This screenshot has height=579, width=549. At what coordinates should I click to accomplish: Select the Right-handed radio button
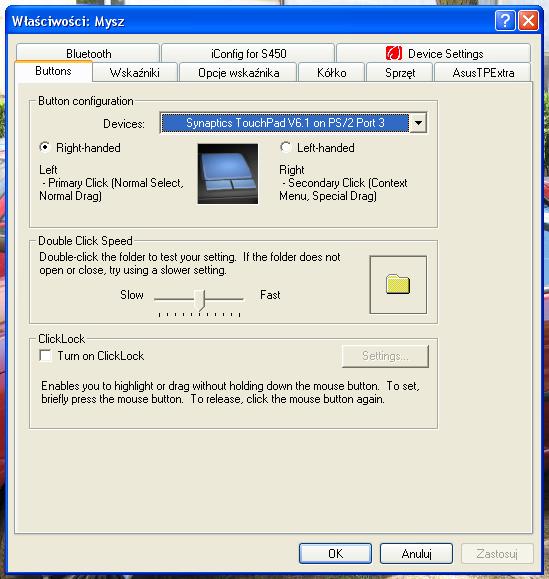(45, 147)
